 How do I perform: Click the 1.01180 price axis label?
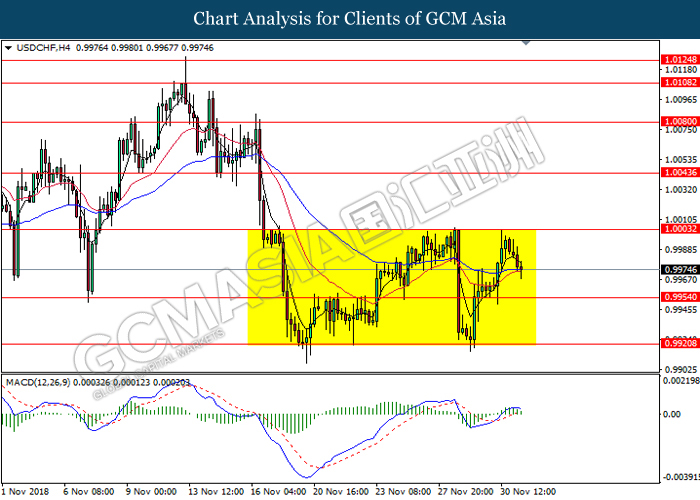pyautogui.click(x=681, y=70)
